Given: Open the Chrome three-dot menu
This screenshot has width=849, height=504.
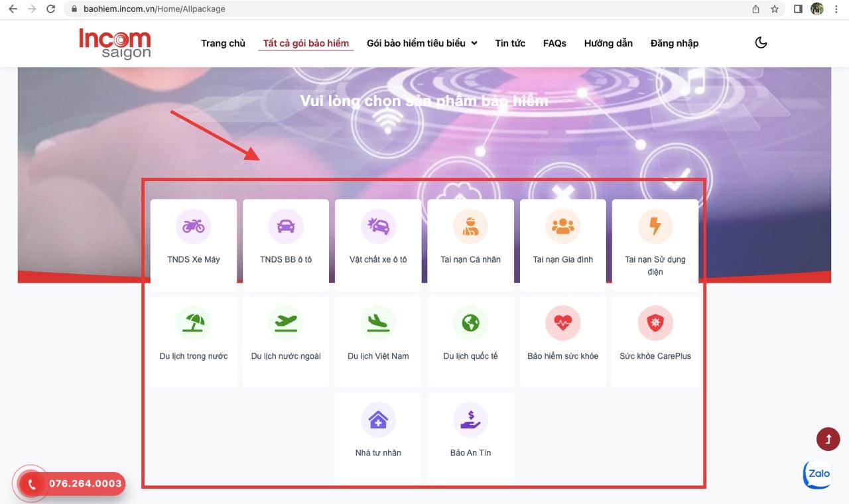Looking at the screenshot, I should (837, 9).
